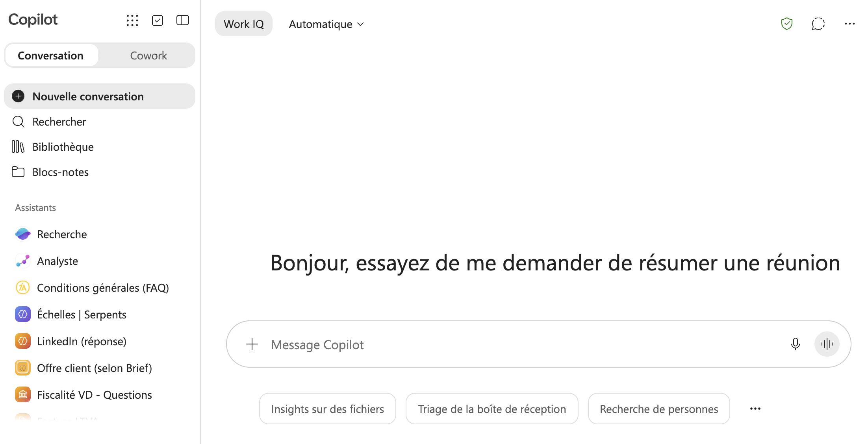Click the Conditions générales (FAQ) icon

[23, 288]
